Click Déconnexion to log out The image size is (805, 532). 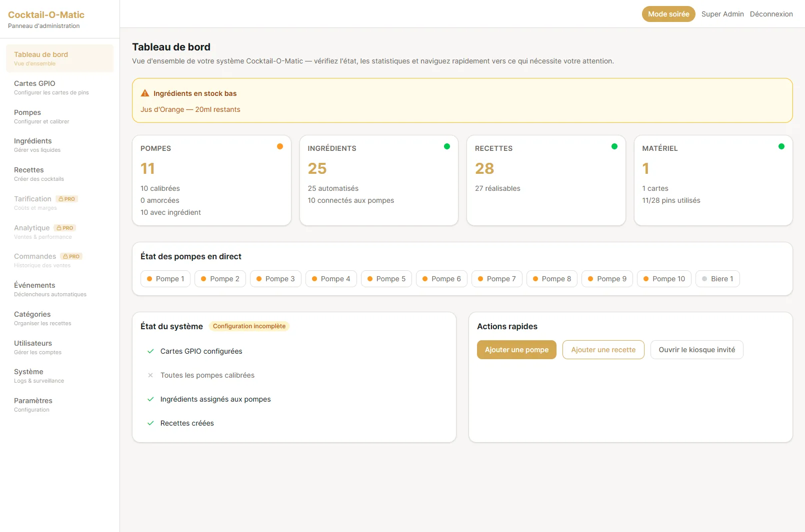pos(771,14)
